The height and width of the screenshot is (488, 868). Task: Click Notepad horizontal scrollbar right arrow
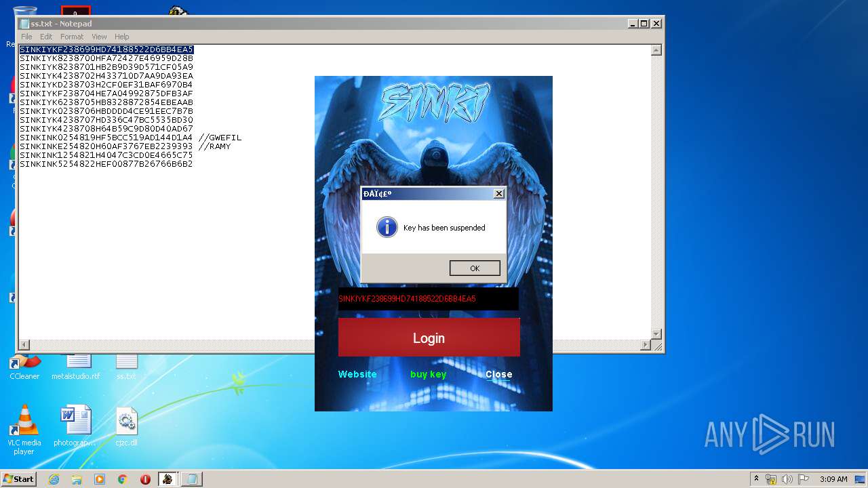click(x=645, y=345)
